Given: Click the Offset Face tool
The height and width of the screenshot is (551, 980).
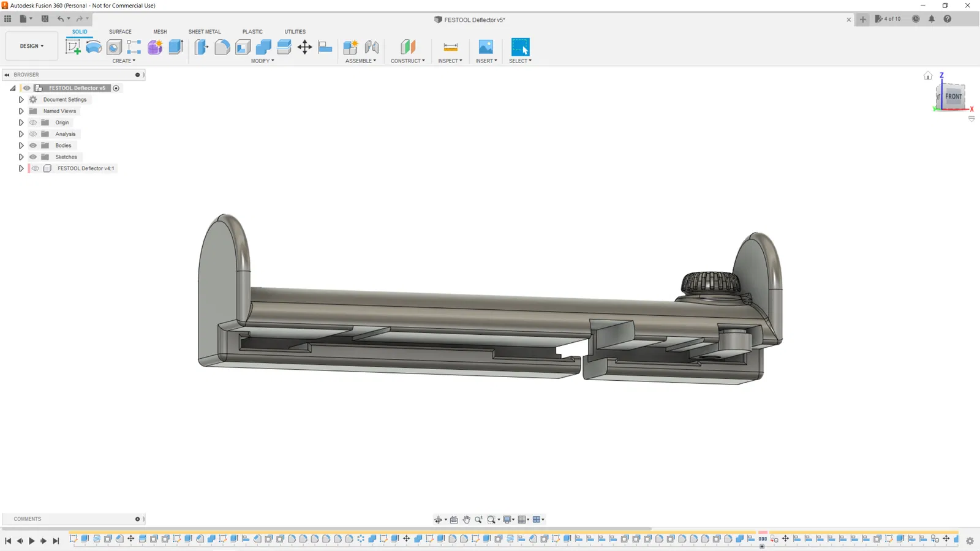Looking at the screenshot, I should pyautogui.click(x=284, y=47).
